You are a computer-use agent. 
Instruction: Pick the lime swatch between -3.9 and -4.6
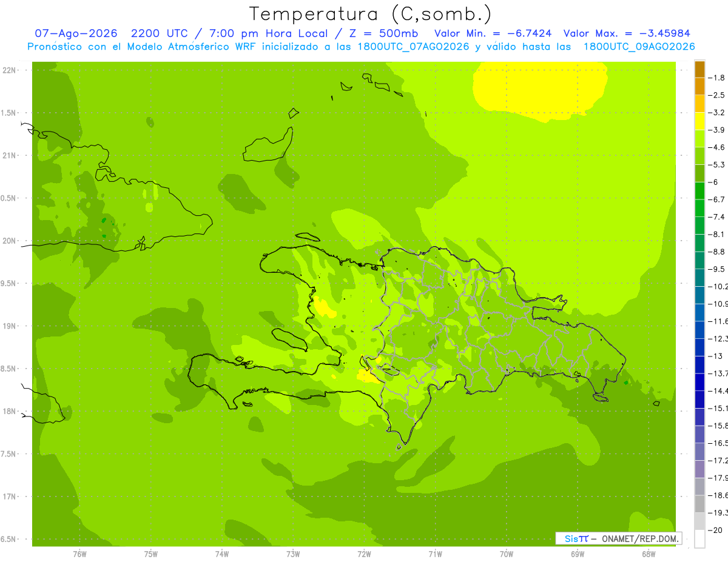(699, 139)
